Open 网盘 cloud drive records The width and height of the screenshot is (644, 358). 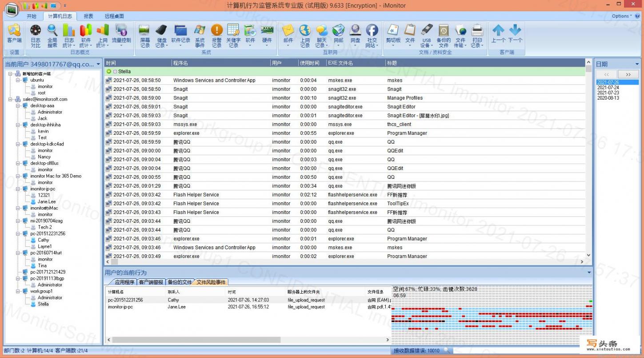point(355,35)
